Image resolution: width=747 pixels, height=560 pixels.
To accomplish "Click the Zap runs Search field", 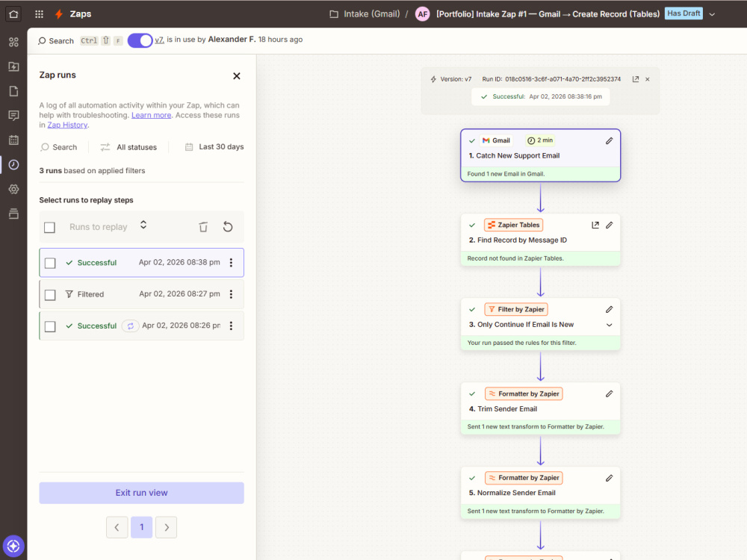I will point(59,147).
